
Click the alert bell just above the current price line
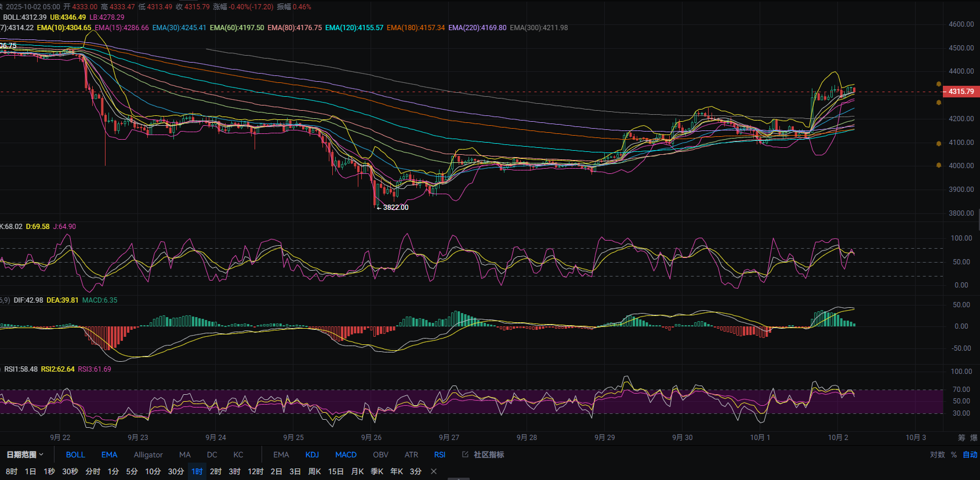click(x=939, y=84)
